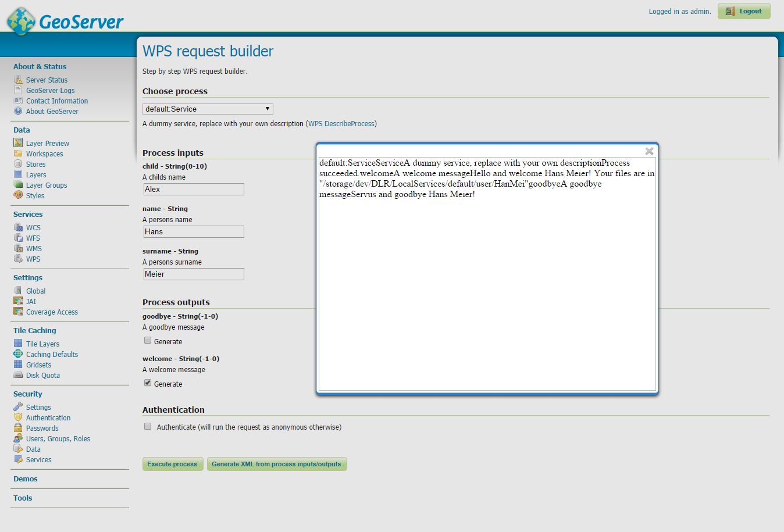Click the Security Data icon

point(18,449)
